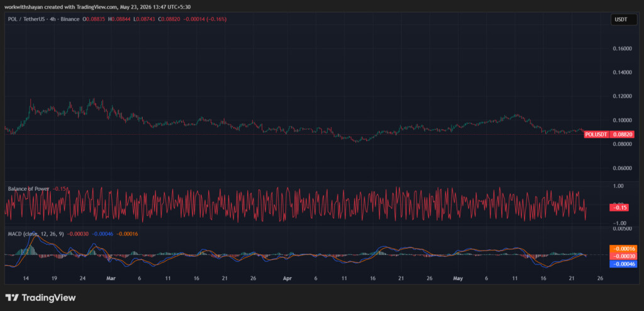The width and height of the screenshot is (644, 311).
Task: Click the 0.00500 MACD axis label
Action: point(622,229)
